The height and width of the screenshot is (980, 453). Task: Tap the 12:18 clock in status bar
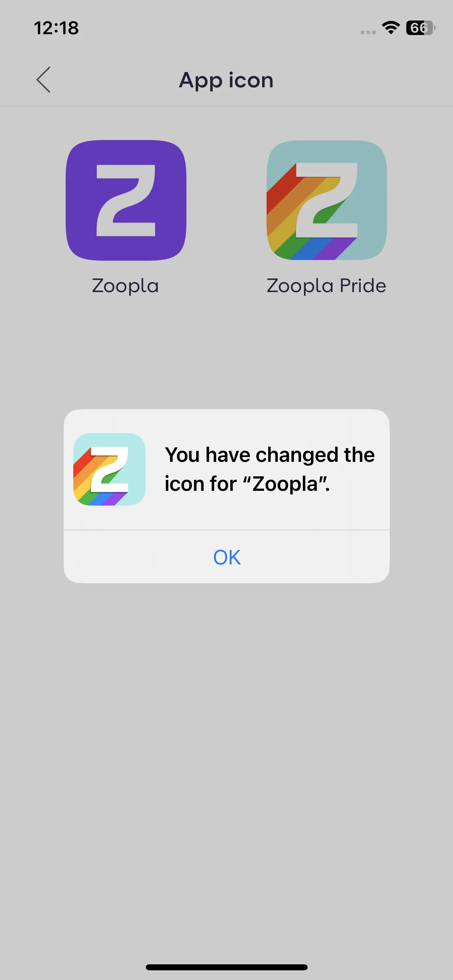pyautogui.click(x=56, y=28)
